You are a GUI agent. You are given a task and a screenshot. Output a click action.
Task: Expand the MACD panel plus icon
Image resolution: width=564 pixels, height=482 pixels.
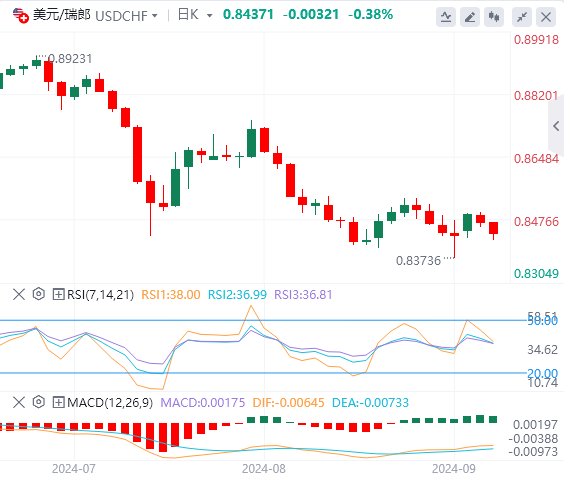[x=58, y=402]
